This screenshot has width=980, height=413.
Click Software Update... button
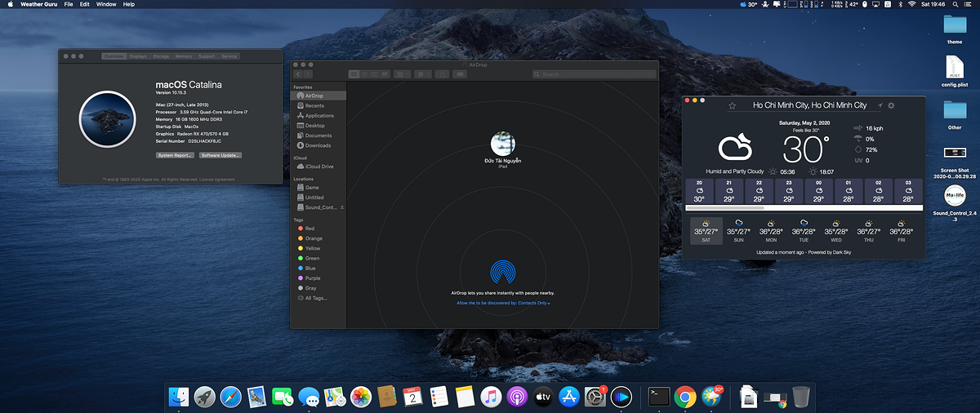click(x=221, y=155)
